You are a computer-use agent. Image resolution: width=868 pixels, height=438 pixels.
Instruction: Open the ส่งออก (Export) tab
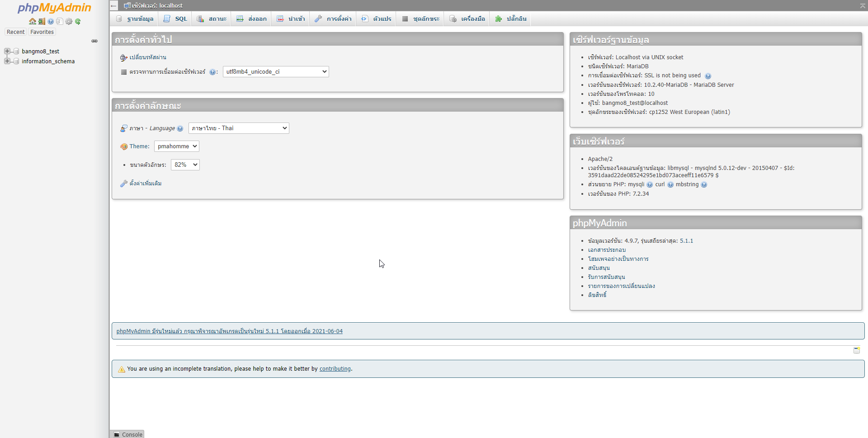click(x=251, y=19)
